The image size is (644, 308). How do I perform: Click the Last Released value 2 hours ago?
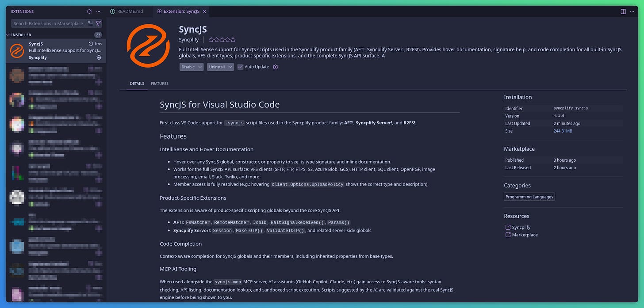pyautogui.click(x=564, y=167)
